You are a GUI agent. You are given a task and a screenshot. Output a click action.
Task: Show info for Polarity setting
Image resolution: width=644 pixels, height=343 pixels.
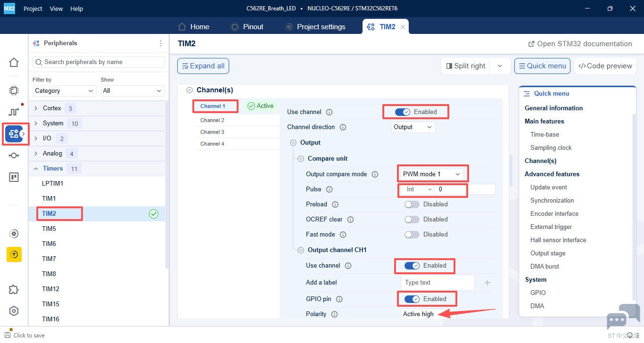click(x=335, y=314)
